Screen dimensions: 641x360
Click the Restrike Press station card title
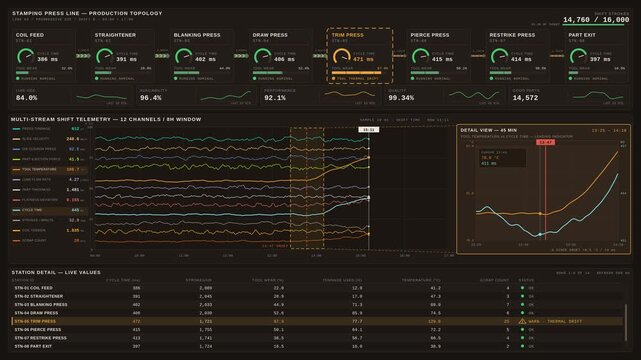pos(512,35)
